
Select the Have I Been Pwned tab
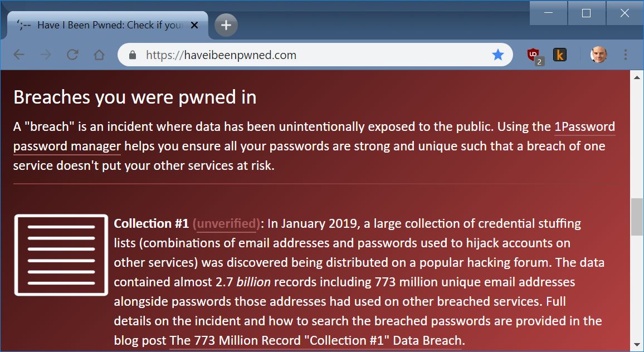coord(106,25)
